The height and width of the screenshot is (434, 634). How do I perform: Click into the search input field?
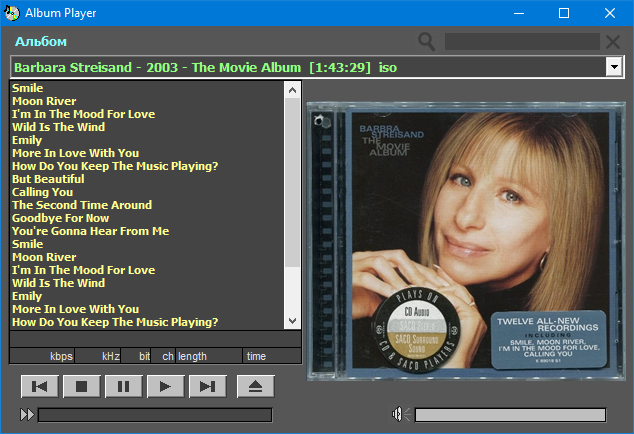522,42
